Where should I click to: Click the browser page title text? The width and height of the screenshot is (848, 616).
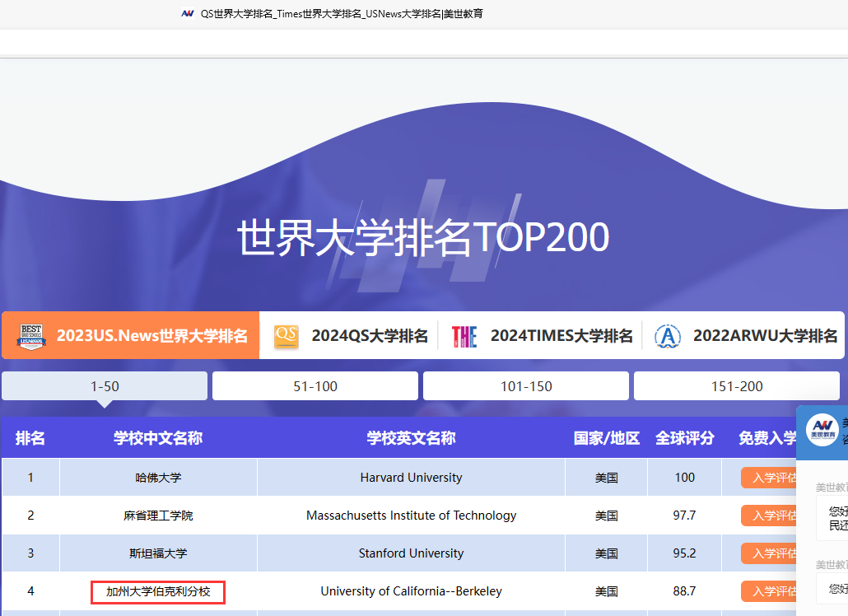point(342,13)
